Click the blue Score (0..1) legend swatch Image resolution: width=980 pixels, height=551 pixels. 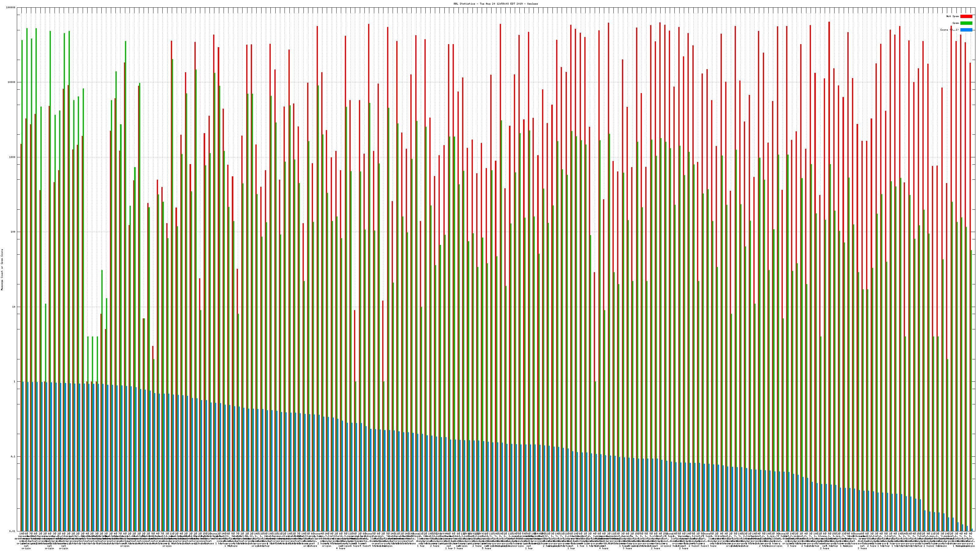point(966,30)
